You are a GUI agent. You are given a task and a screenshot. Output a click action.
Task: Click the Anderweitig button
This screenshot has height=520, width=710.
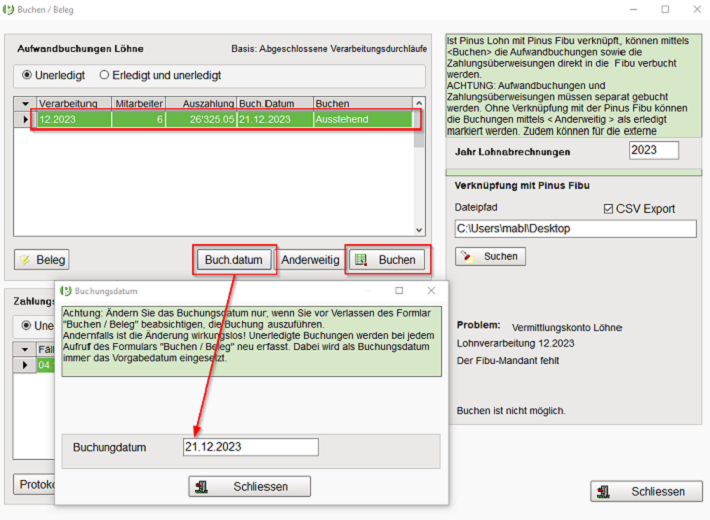(310, 260)
